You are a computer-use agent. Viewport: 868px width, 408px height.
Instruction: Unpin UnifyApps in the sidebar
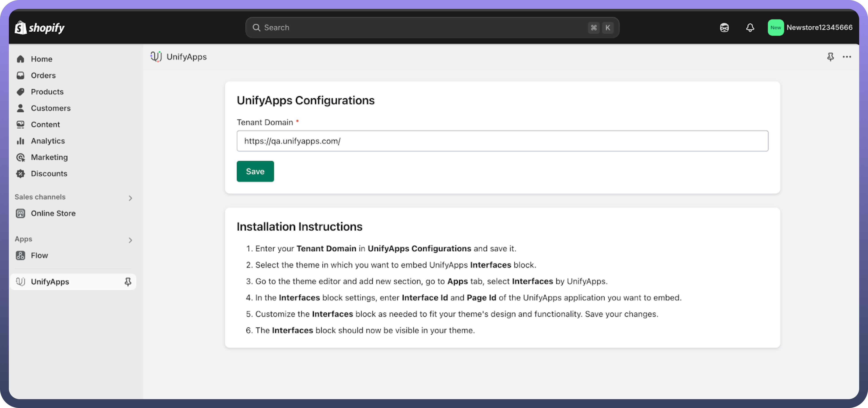[128, 282]
